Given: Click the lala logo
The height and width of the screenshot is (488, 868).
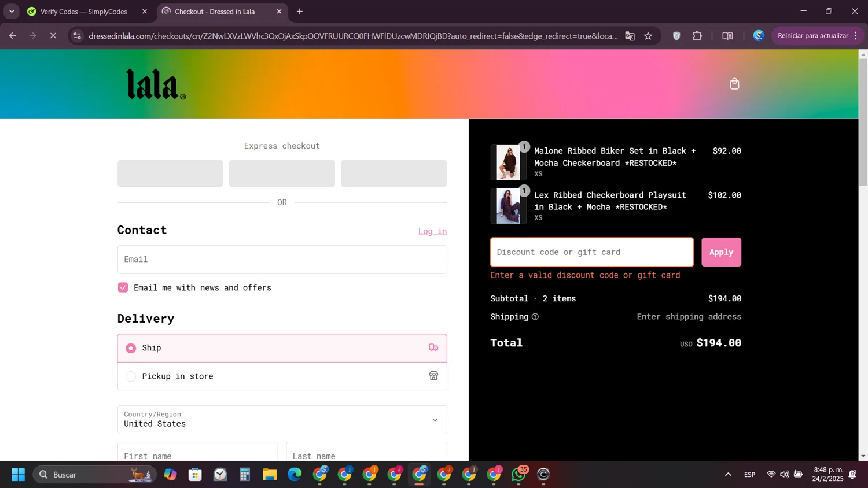Looking at the screenshot, I should 156,84.
